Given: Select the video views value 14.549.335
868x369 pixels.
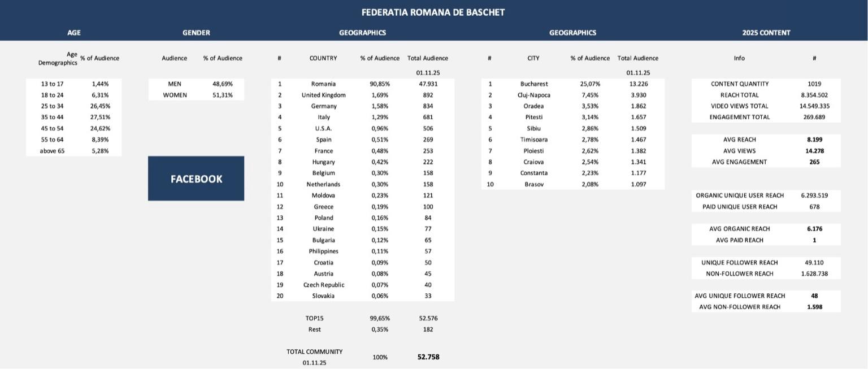Looking at the screenshot, I should tap(814, 106).
